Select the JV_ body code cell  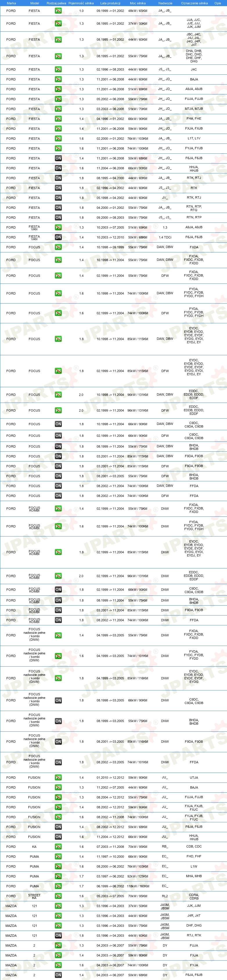(x=165, y=198)
